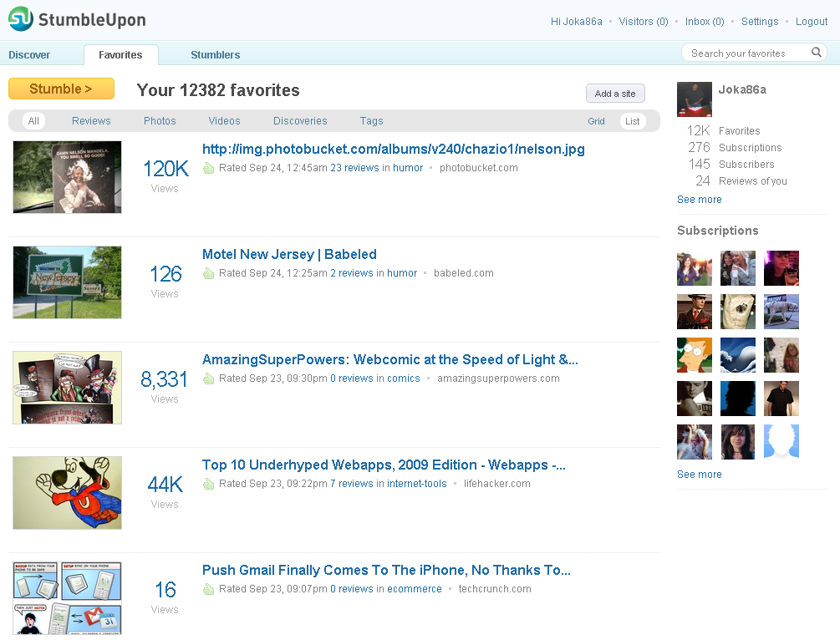Image resolution: width=840 pixels, height=640 pixels.
Task: Click techcrunch.com domain text
Action: point(495,588)
